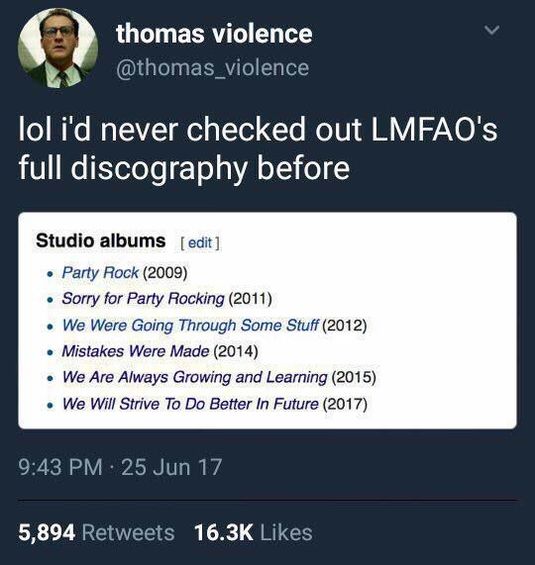Click the Studio albums heading
The height and width of the screenshot is (565, 535).
click(x=101, y=240)
